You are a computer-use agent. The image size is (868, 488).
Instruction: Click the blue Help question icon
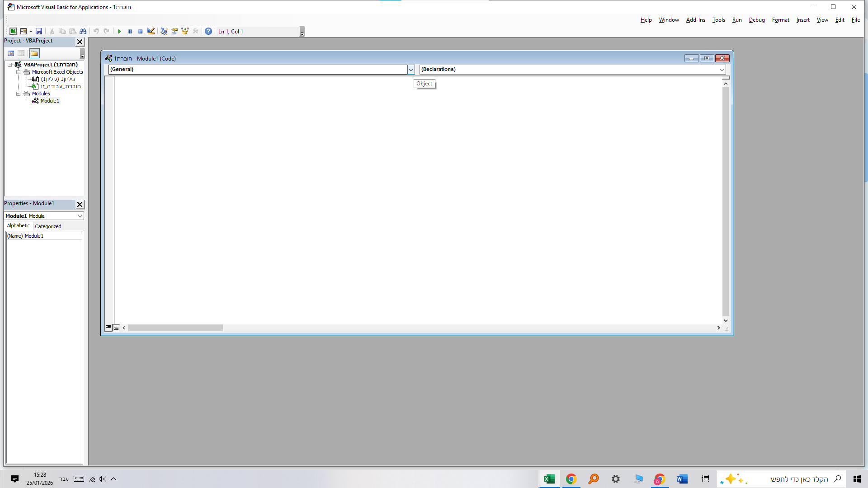208,31
